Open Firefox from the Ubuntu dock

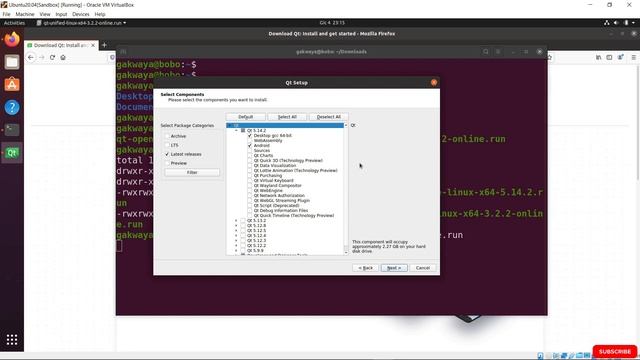pos(12,40)
